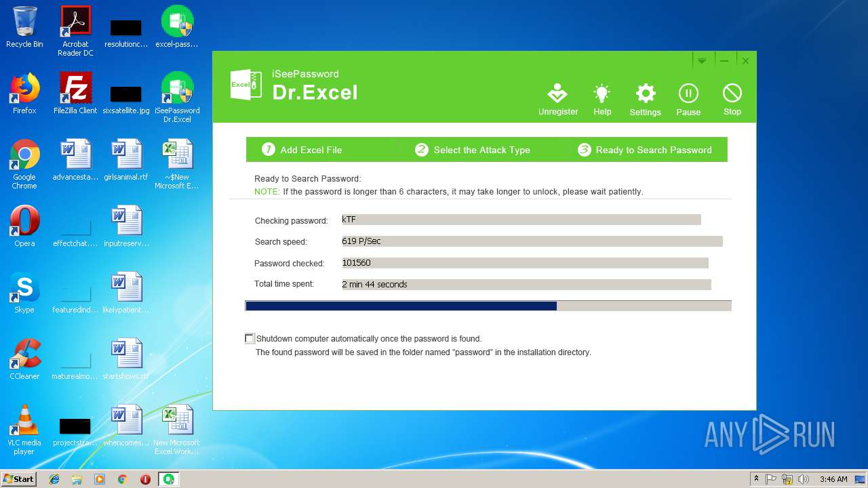868x488 pixels.
Task: Select whencomes... Word document
Action: click(126, 426)
